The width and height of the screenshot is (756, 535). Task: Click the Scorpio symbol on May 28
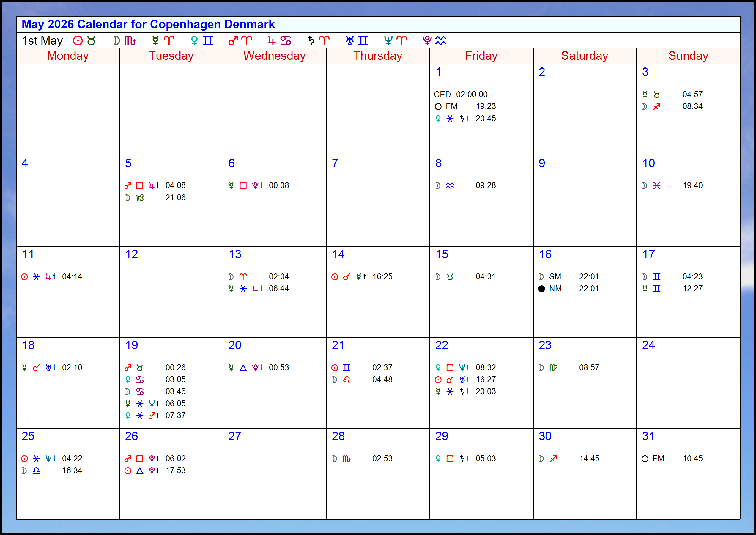pos(346,459)
